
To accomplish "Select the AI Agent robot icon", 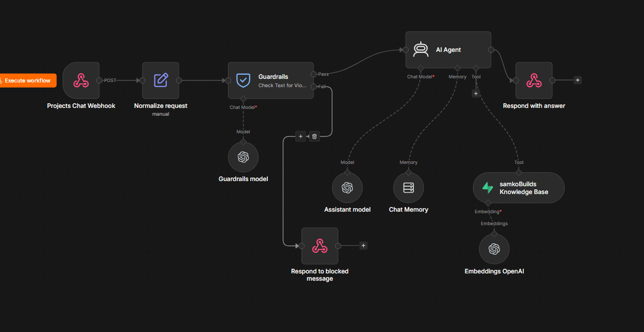I will click(x=421, y=50).
